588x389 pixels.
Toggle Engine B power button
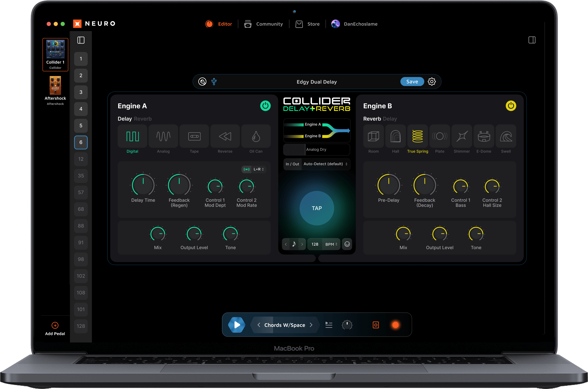tap(511, 106)
